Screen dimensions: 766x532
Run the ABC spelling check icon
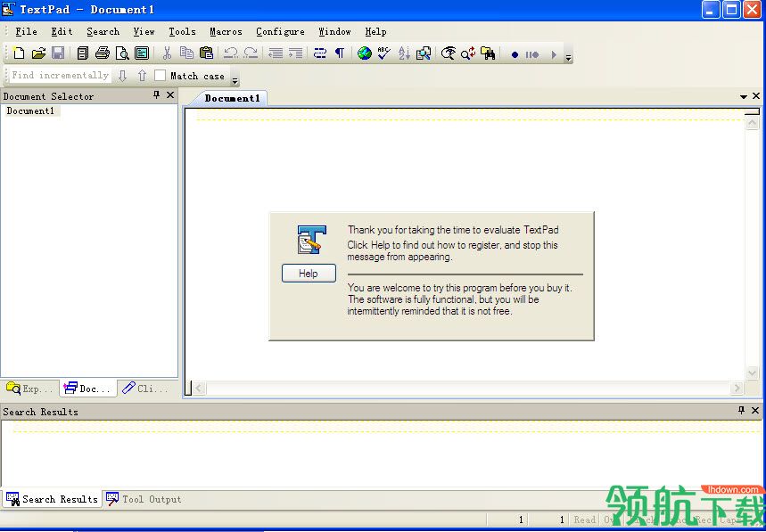[384, 53]
